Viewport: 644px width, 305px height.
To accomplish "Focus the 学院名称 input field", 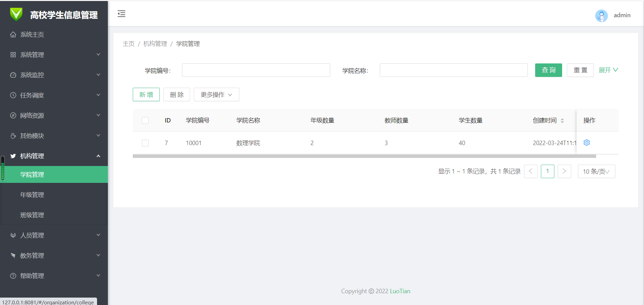I will [x=454, y=70].
